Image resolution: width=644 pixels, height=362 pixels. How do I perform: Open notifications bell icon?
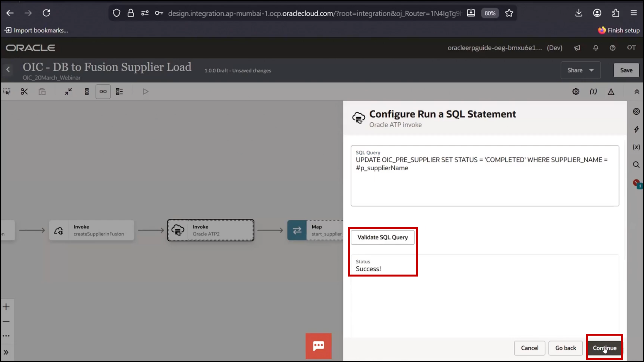tap(596, 48)
